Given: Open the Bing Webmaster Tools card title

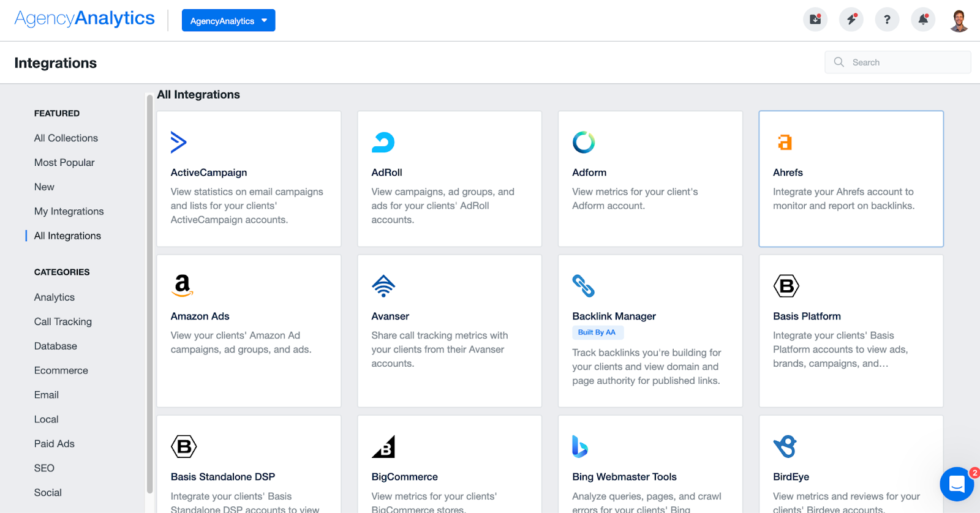Looking at the screenshot, I should (624, 477).
